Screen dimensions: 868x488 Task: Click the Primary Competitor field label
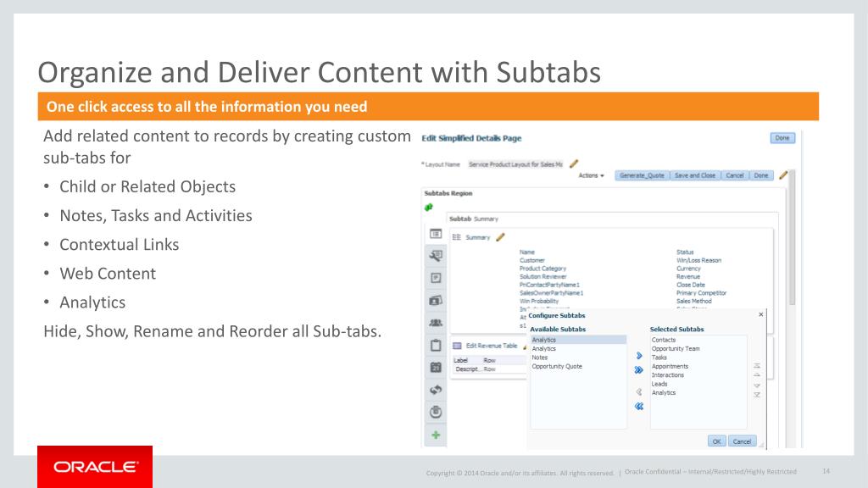pyautogui.click(x=701, y=292)
